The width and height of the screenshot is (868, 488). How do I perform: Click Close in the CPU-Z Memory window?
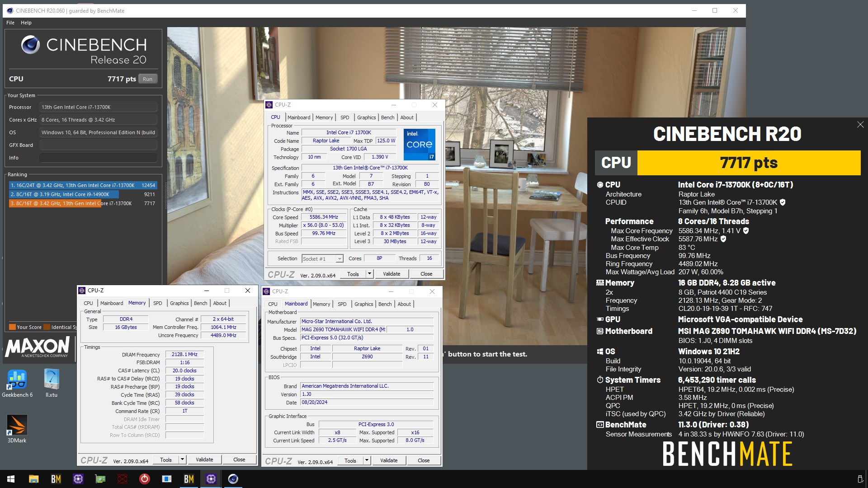[239, 460]
